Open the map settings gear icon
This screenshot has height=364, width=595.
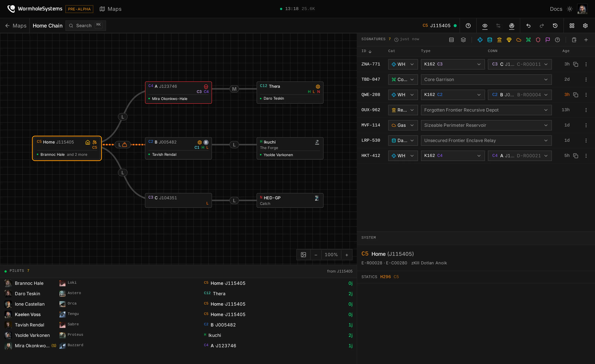pyautogui.click(x=585, y=26)
